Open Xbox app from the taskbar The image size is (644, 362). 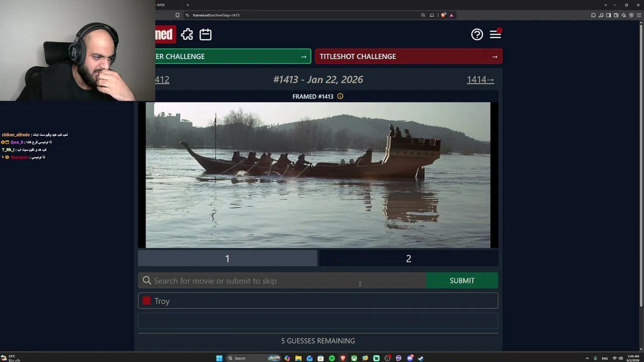point(354,358)
